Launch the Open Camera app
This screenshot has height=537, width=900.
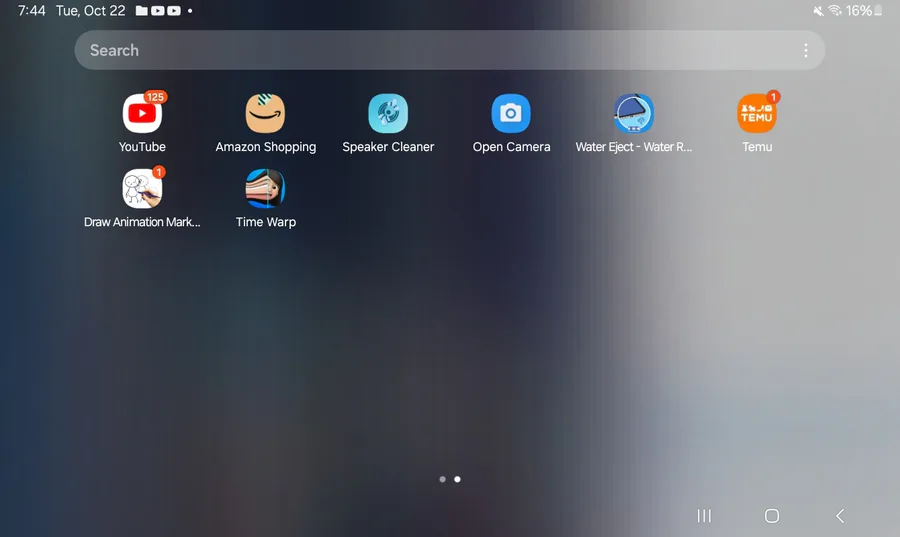tap(511, 114)
